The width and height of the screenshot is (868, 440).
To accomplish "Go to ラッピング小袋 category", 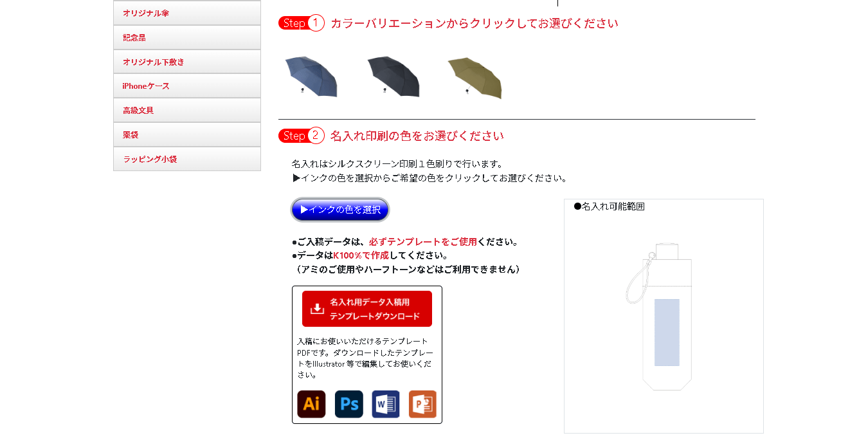I will coord(187,159).
